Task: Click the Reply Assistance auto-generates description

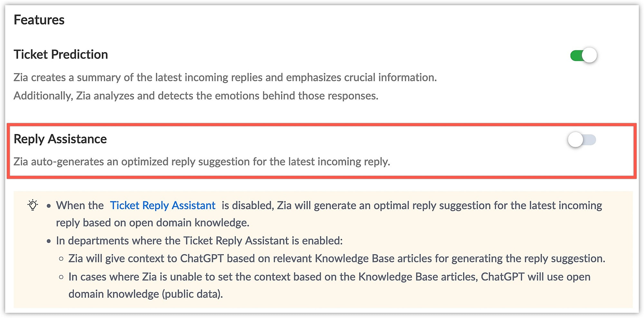Action: pos(202,161)
